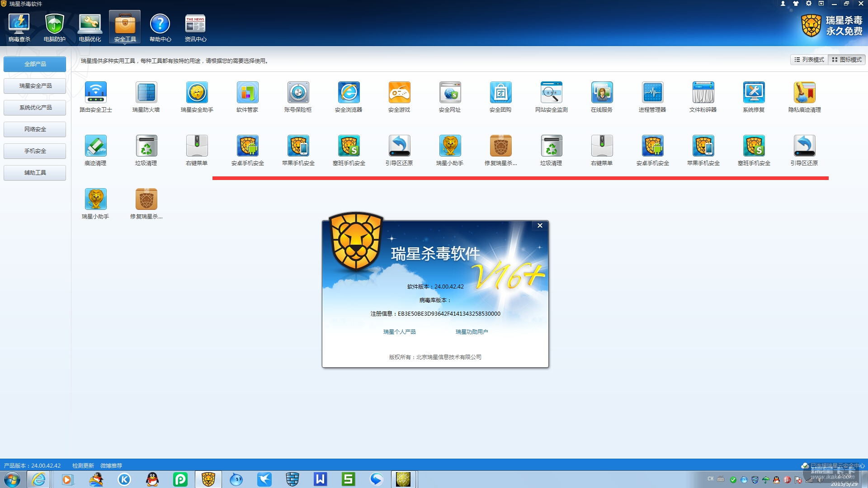Image resolution: width=868 pixels, height=488 pixels.
Task: Select the 安全工具 toolbox section
Action: pos(125,28)
